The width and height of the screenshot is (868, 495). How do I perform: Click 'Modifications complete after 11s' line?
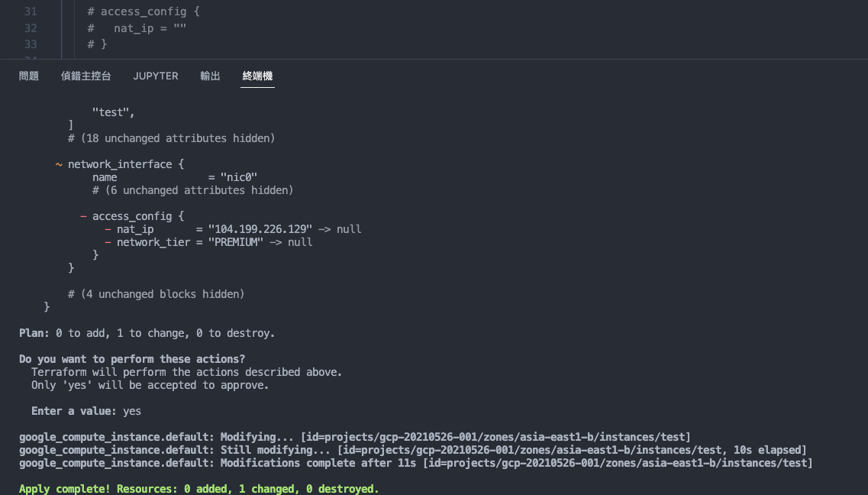click(416, 464)
